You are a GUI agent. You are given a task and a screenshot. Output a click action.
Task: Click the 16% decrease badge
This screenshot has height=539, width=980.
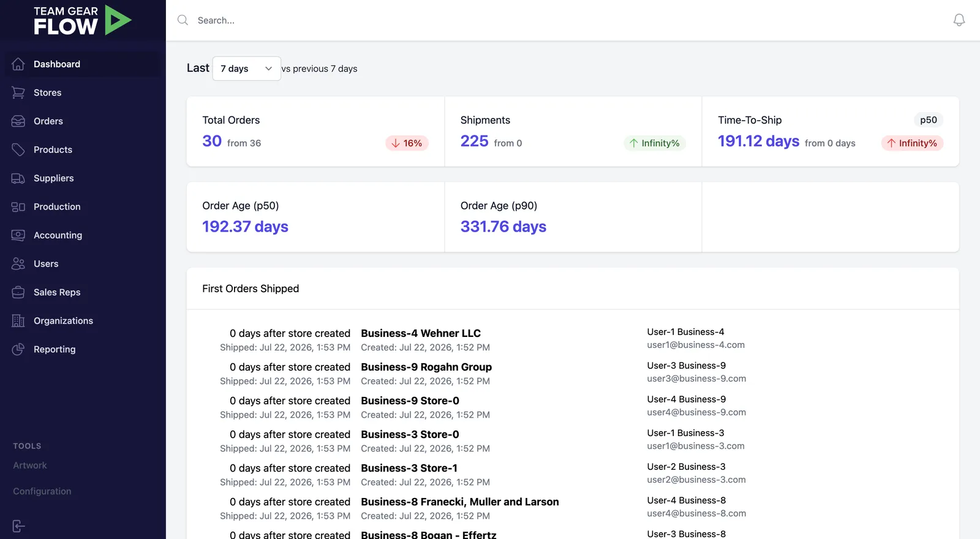click(x=407, y=143)
